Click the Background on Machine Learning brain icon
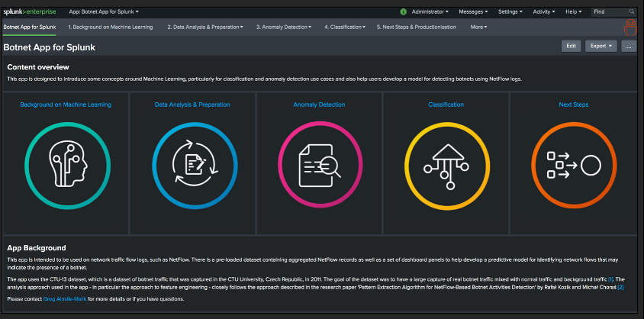Screen dimensions: 644x319 68,166
